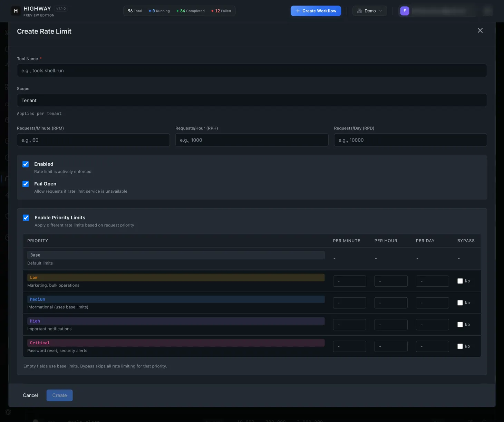
Task: Open the Demo tenant dropdown
Action: pyautogui.click(x=369, y=11)
